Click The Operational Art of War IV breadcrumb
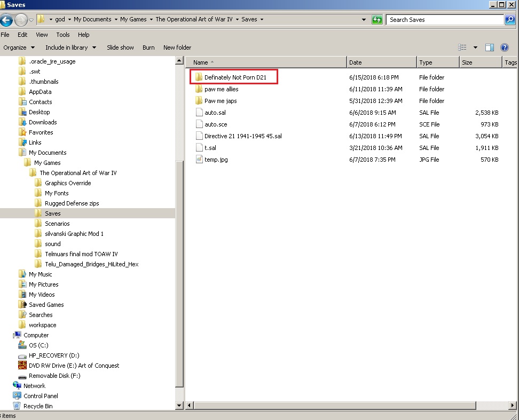This screenshot has width=519, height=420. (194, 20)
